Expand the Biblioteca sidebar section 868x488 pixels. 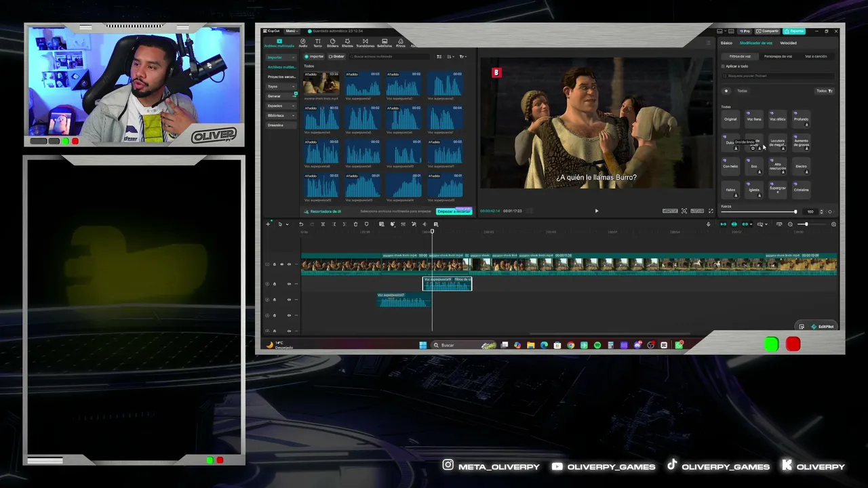coord(281,115)
